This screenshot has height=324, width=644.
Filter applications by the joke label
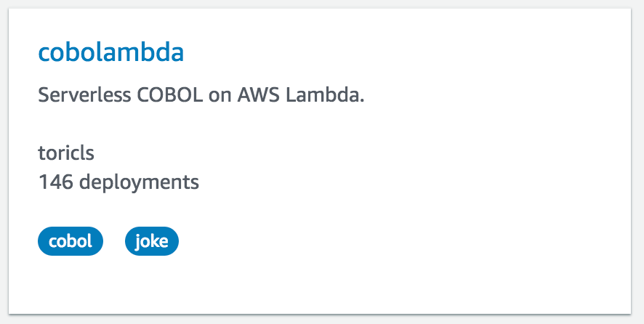click(x=151, y=241)
